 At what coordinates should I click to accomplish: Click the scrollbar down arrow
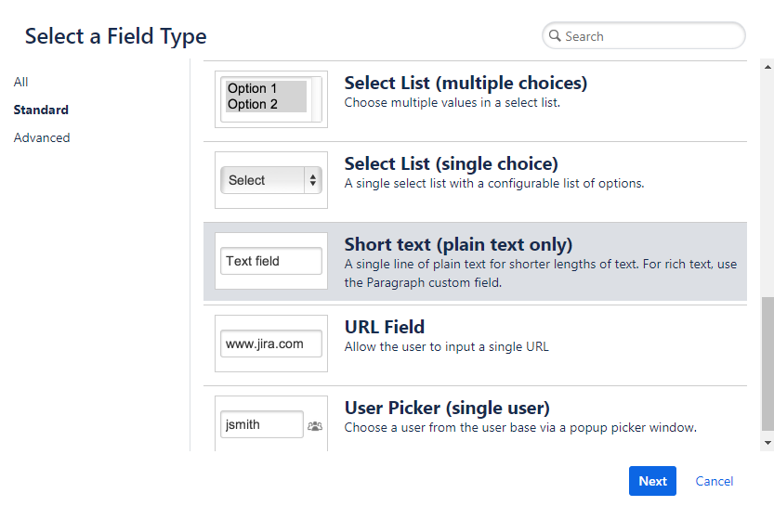pos(767,443)
